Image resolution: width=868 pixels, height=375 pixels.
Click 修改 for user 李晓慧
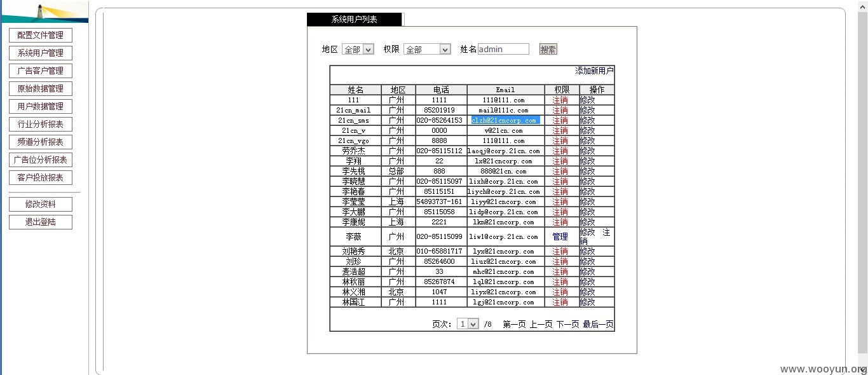pos(588,181)
